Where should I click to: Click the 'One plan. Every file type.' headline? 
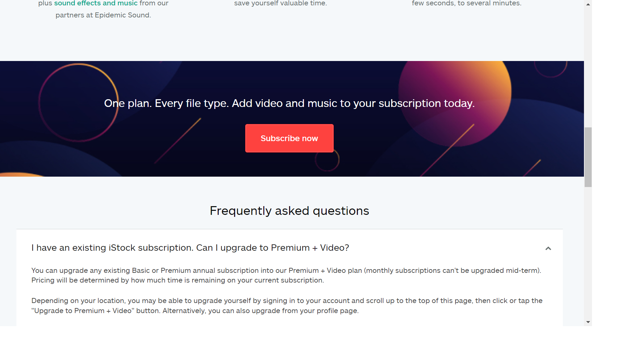[x=289, y=103]
